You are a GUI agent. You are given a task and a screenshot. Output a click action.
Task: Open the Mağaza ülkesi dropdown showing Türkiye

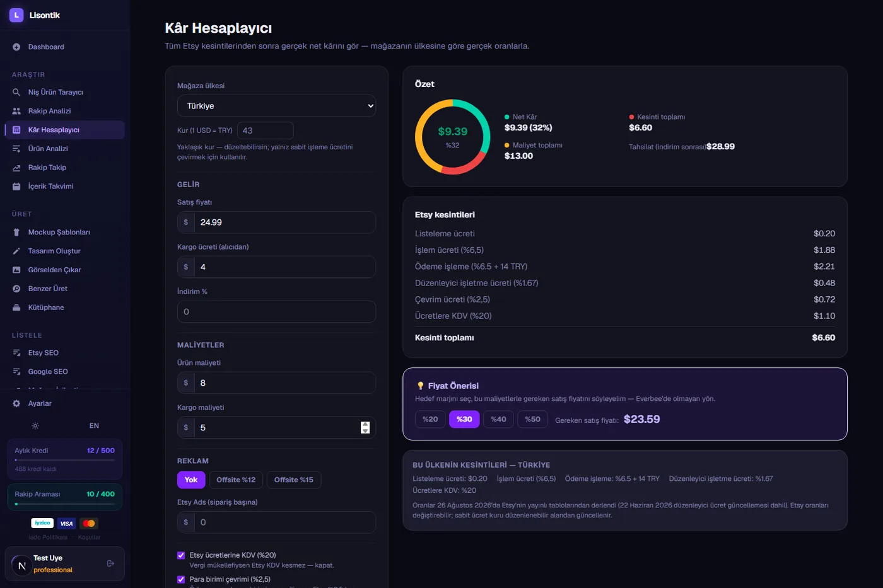coord(276,106)
